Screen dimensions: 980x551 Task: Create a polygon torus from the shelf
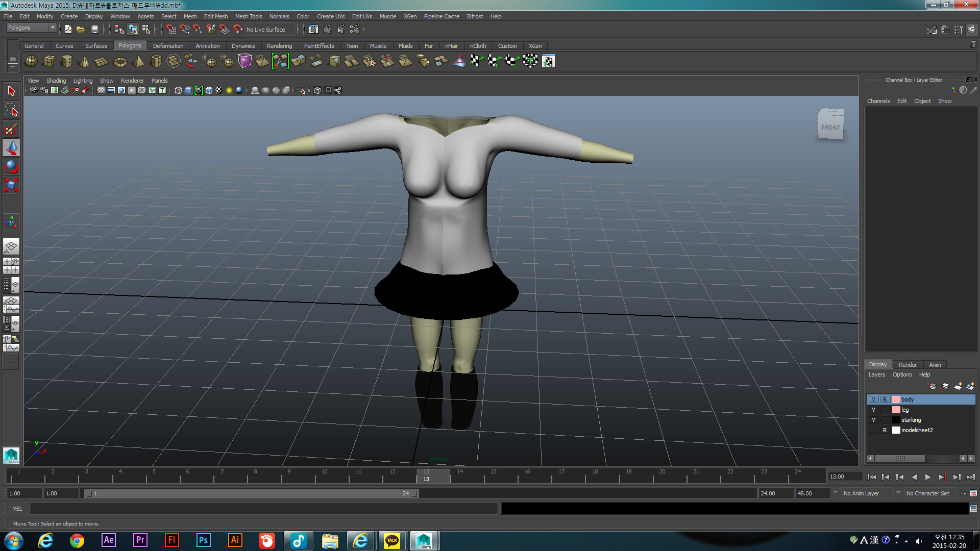(x=120, y=61)
